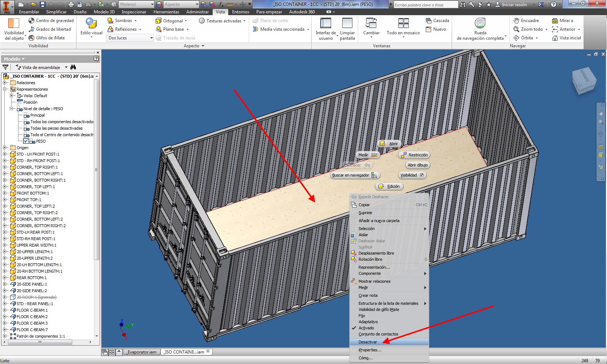Toggle Grados de libertad display

[x=49, y=29]
